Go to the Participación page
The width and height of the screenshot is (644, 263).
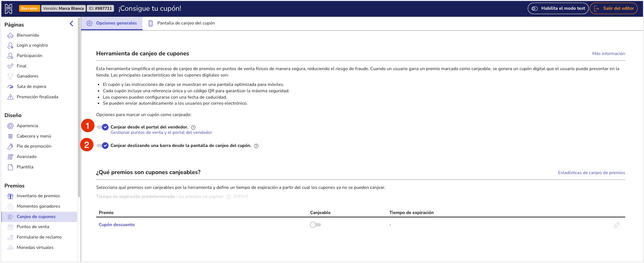pyautogui.click(x=29, y=56)
